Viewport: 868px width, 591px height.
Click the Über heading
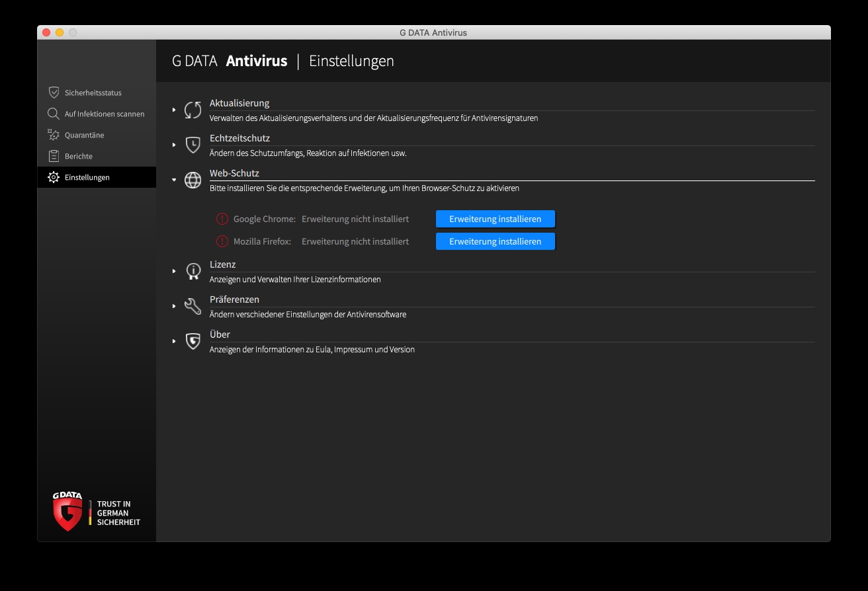click(220, 335)
